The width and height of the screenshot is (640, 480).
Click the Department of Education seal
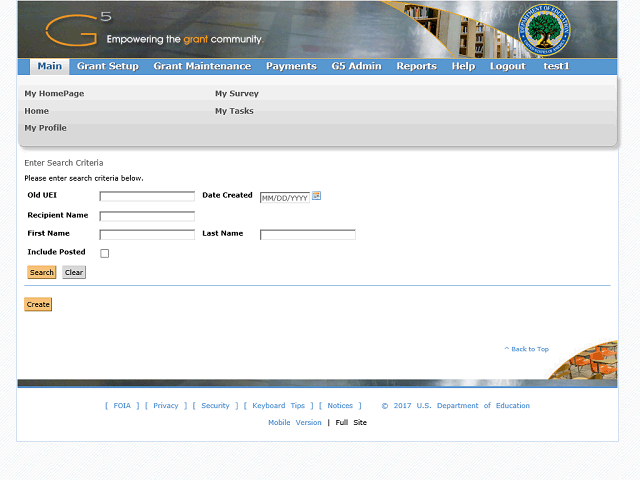(x=545, y=31)
